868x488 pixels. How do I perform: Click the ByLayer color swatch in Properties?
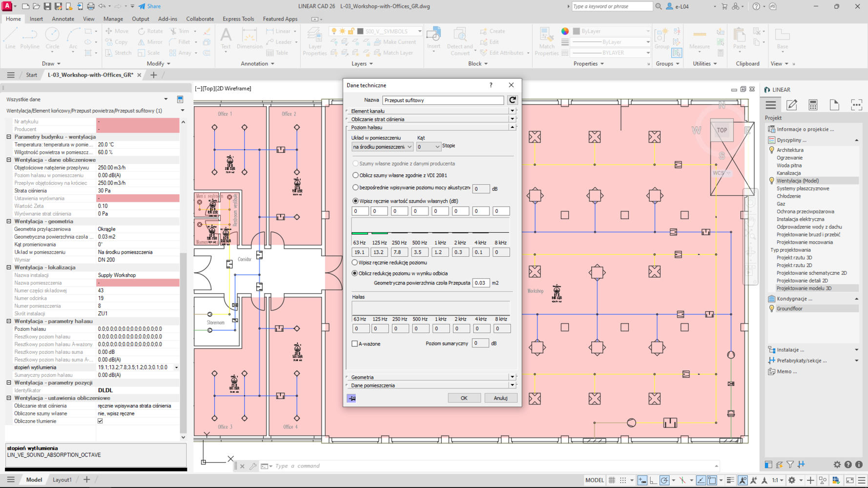[577, 31]
